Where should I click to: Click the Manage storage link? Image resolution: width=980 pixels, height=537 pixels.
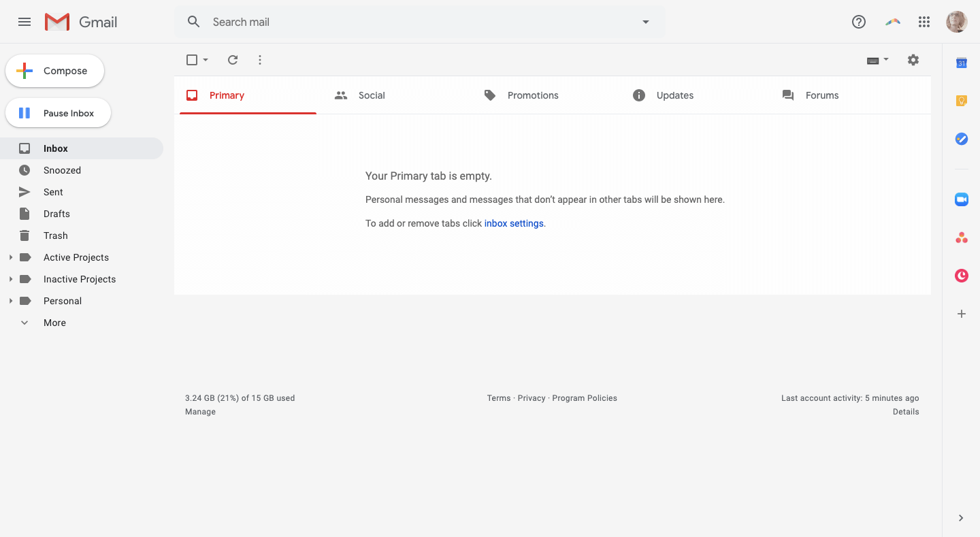pos(200,412)
